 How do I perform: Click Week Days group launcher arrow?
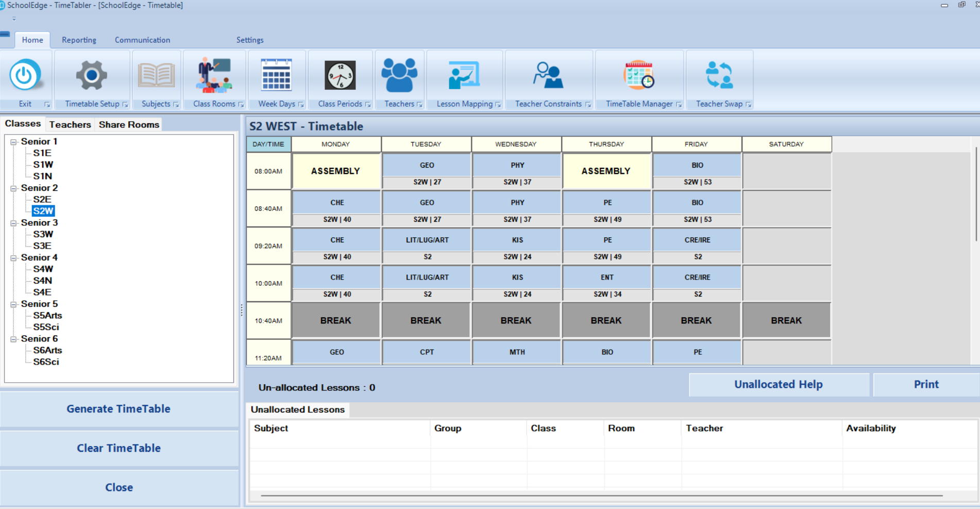(x=301, y=105)
